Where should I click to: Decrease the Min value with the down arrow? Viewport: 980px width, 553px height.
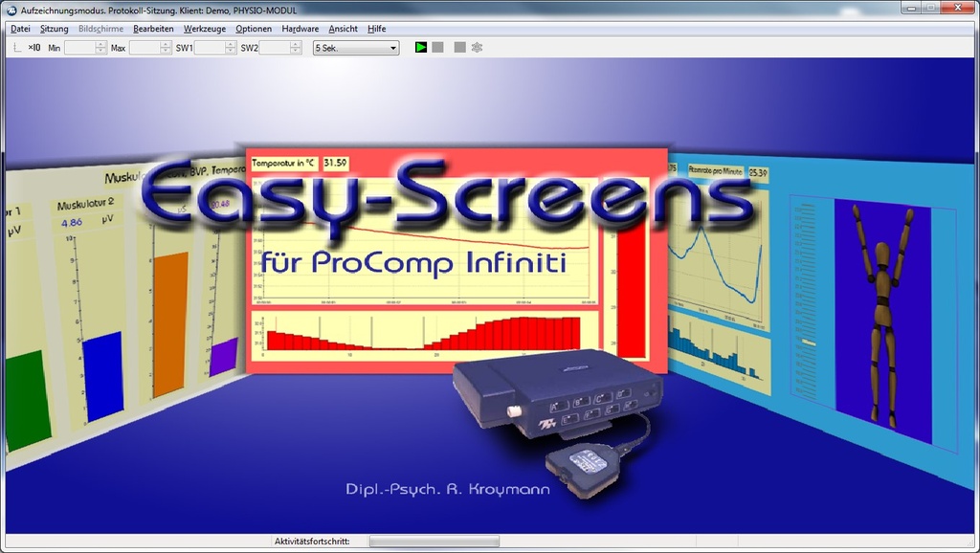click(x=101, y=52)
